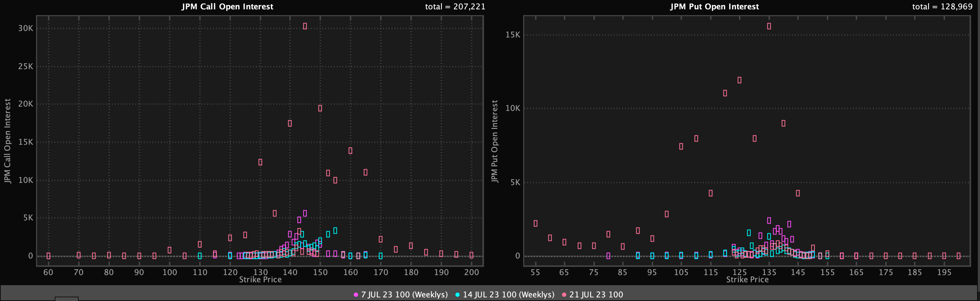This screenshot has width=980, height=301.
Task: Select the put point near 8K at strike 110
Action: [696, 139]
